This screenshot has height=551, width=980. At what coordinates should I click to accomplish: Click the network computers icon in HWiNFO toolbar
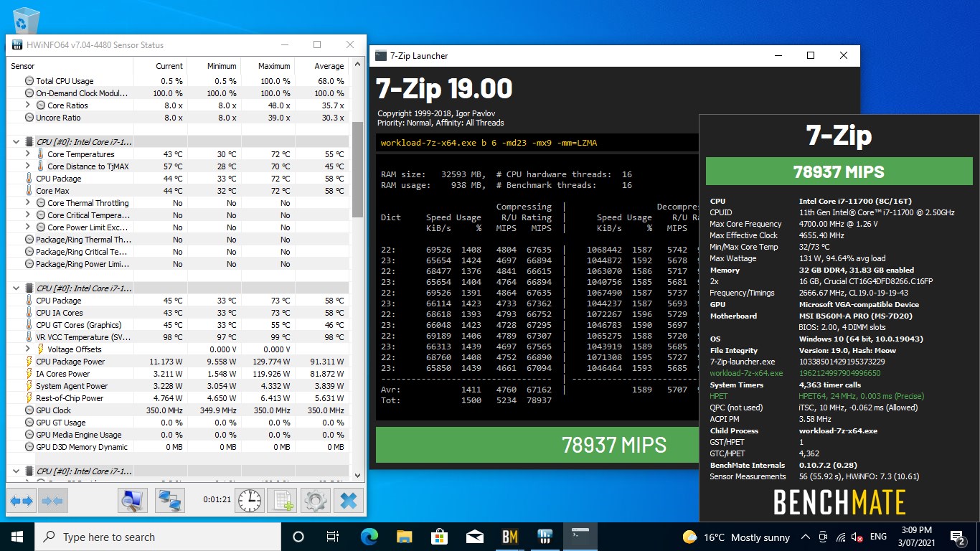click(170, 501)
